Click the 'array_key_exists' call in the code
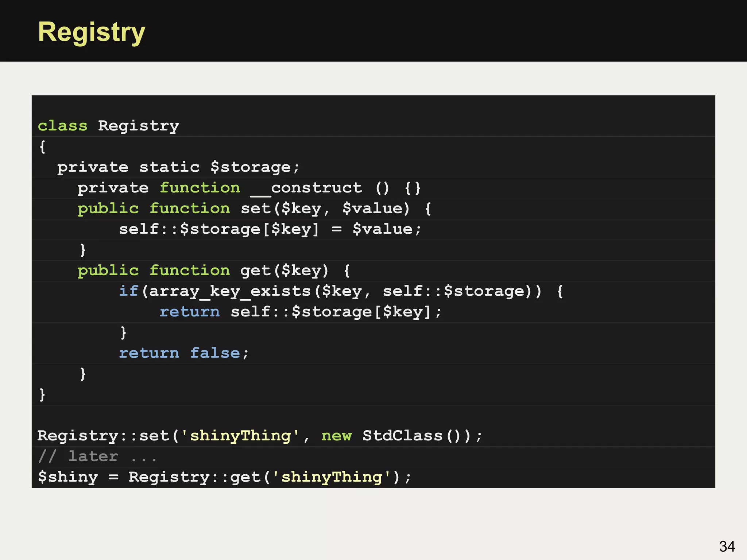Image resolution: width=747 pixels, height=560 pixels. point(230,291)
